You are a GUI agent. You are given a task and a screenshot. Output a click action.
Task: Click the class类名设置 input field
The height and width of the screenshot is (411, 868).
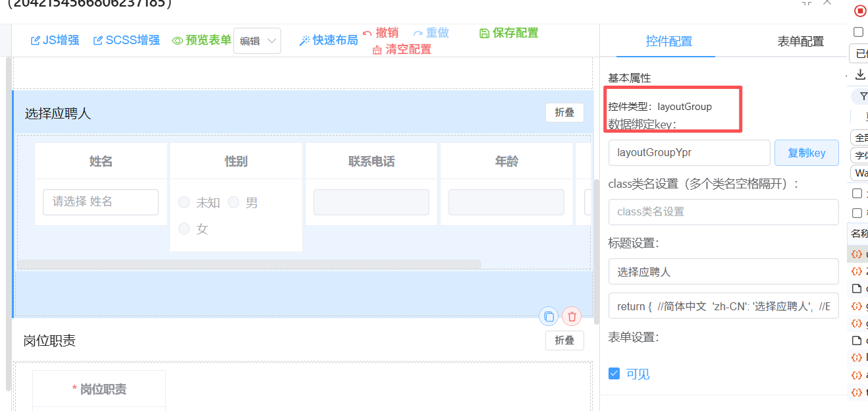tap(723, 212)
